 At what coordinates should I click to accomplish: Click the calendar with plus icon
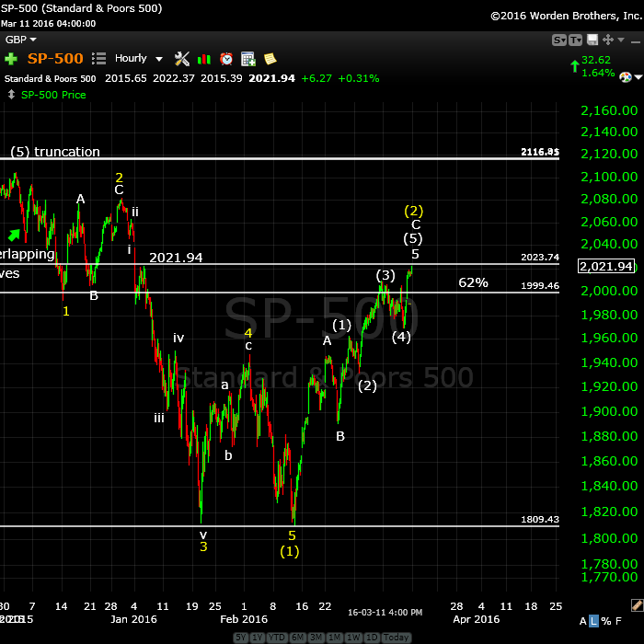(x=248, y=59)
